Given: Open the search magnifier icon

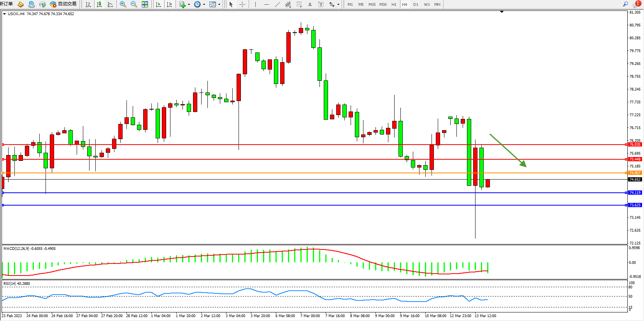Looking at the screenshot, I should [x=625, y=4].
